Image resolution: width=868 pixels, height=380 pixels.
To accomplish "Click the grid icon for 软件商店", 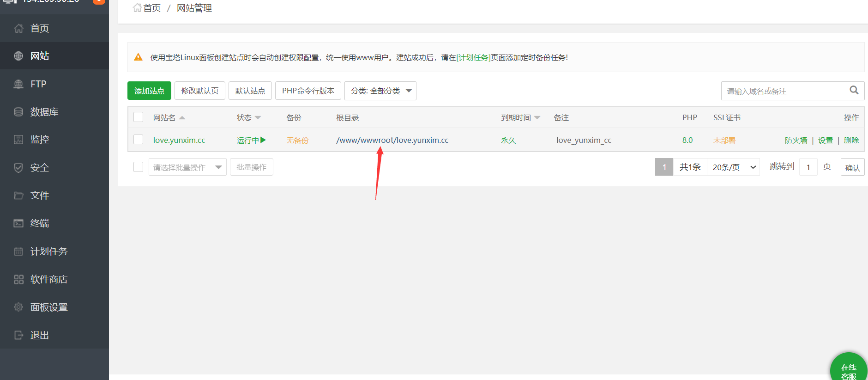I will (18, 279).
